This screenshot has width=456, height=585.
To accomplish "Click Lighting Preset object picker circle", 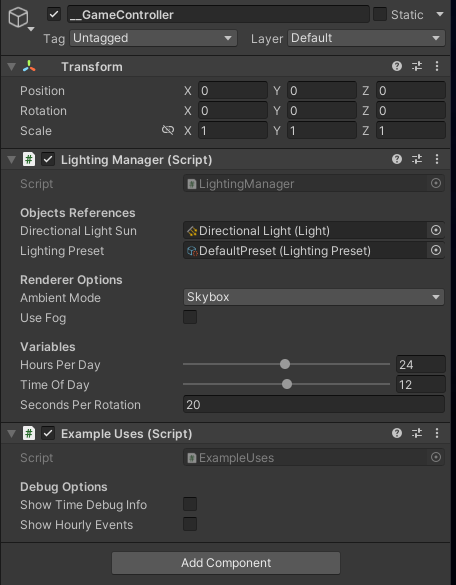I will 435,250.
